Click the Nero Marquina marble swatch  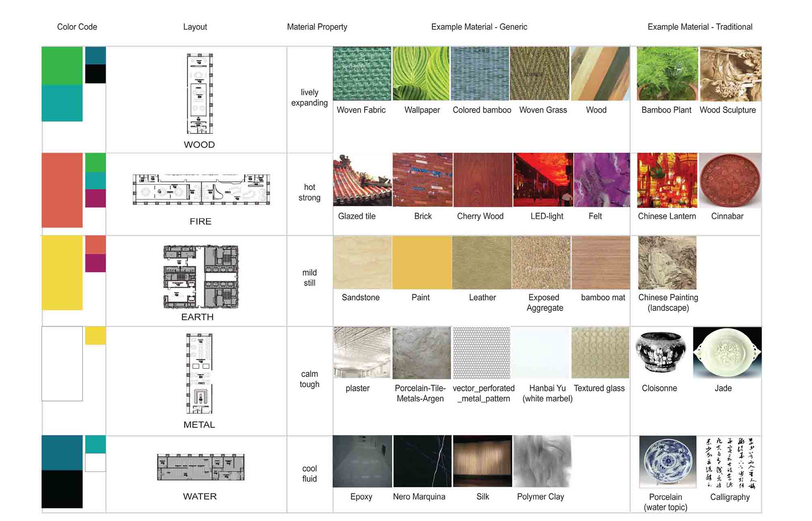click(422, 461)
